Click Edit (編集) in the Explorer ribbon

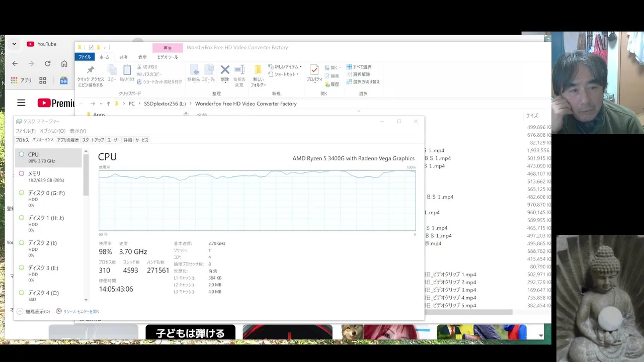[332, 76]
